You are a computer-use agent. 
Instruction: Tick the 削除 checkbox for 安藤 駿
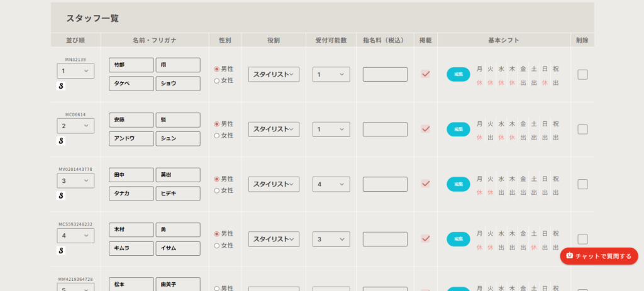click(x=582, y=129)
